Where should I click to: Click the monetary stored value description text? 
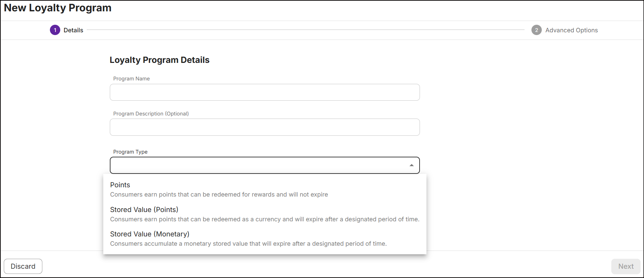[248, 244]
